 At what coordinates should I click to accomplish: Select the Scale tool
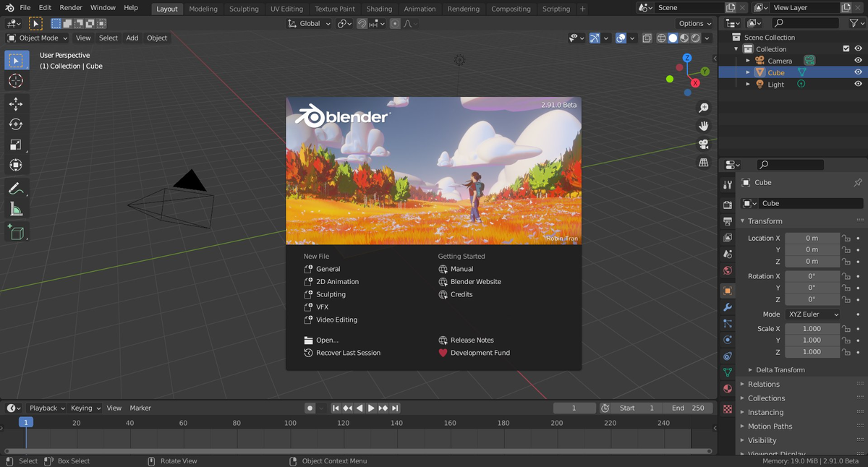[x=16, y=145]
